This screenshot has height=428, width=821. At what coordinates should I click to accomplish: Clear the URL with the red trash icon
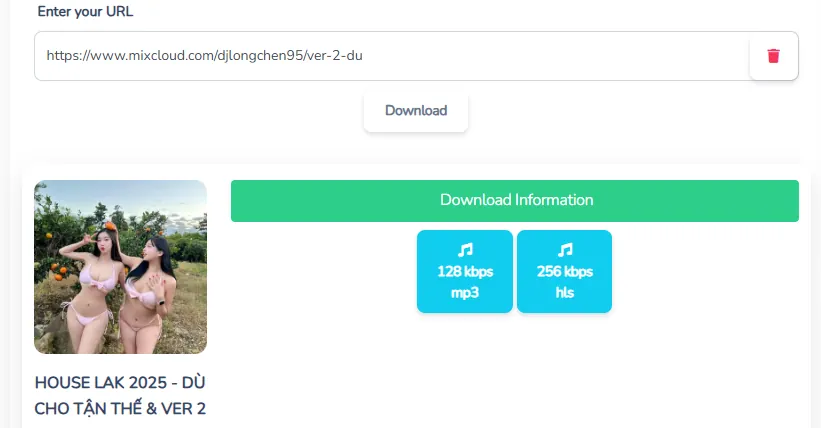pyautogui.click(x=773, y=56)
